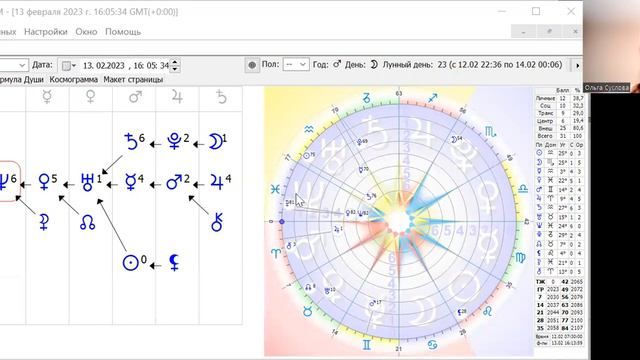
Task: Click the Ascendant marker on the wheel
Action: click(282, 221)
